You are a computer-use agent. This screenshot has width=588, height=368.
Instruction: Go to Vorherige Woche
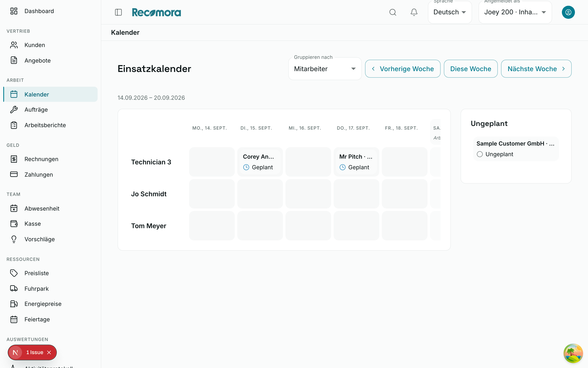tap(403, 69)
